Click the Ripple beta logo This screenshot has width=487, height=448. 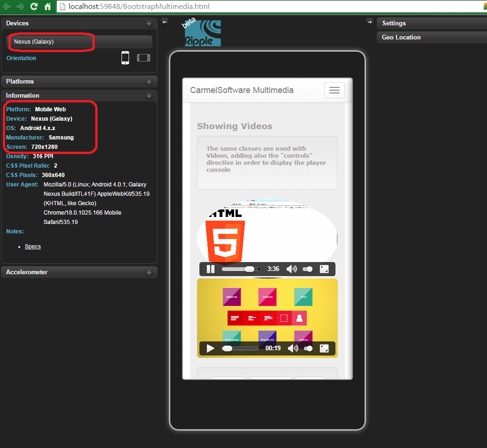202,32
